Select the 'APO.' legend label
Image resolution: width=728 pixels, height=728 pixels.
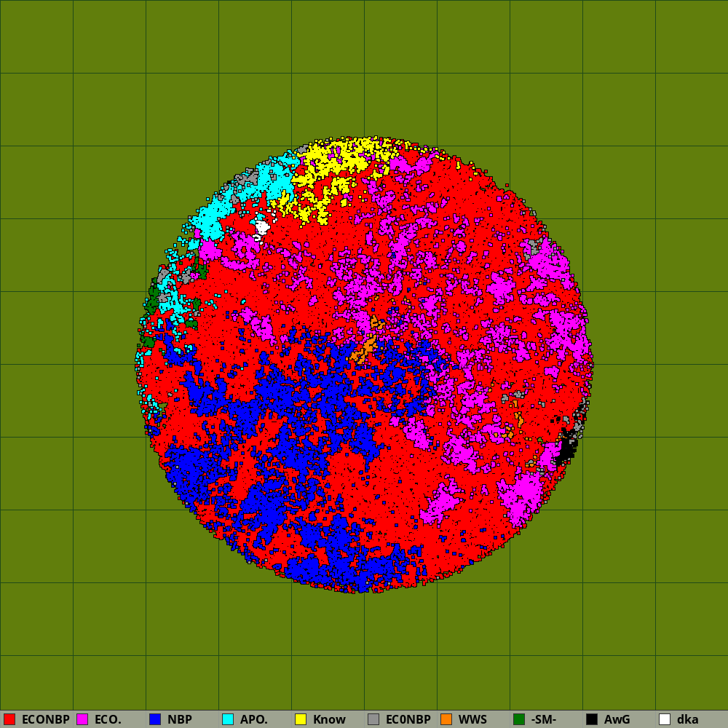coord(253,719)
